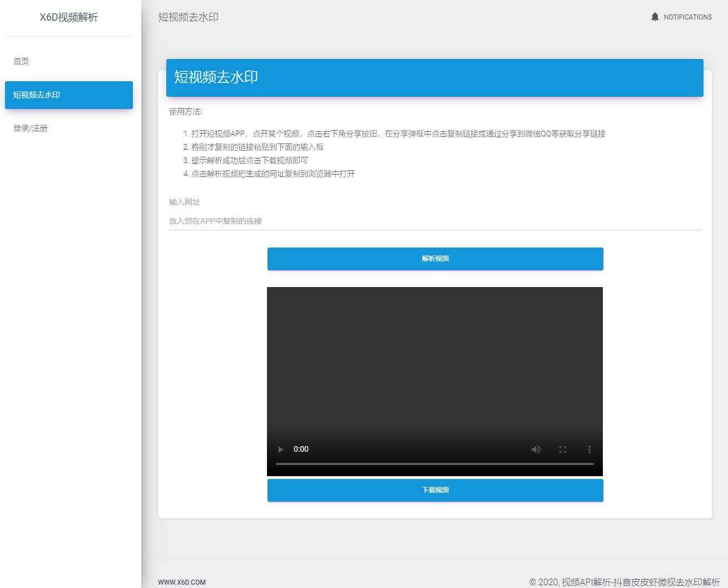Click the 解析视频 button
Viewport: 728px width, 588px height.
click(435, 258)
